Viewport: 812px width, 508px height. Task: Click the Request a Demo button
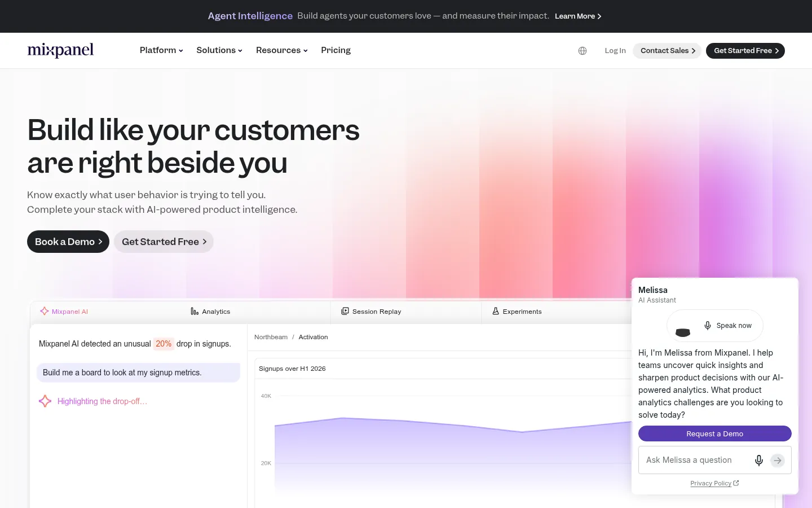(715, 433)
